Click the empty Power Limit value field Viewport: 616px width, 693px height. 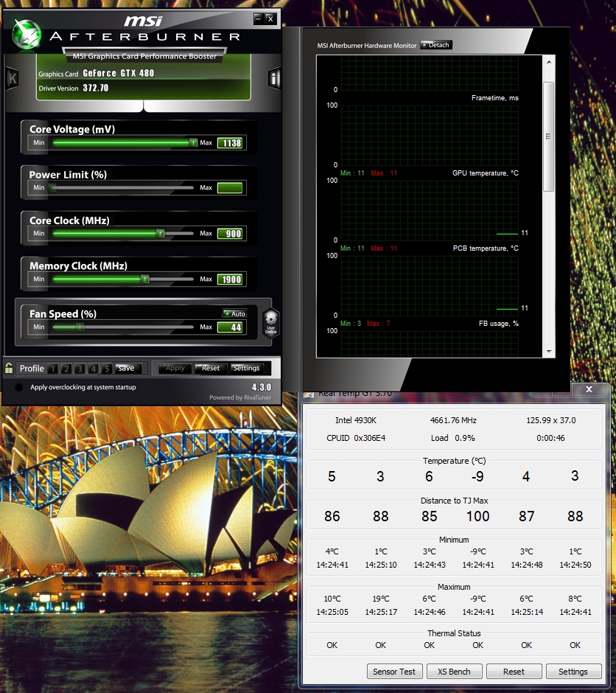click(x=230, y=188)
